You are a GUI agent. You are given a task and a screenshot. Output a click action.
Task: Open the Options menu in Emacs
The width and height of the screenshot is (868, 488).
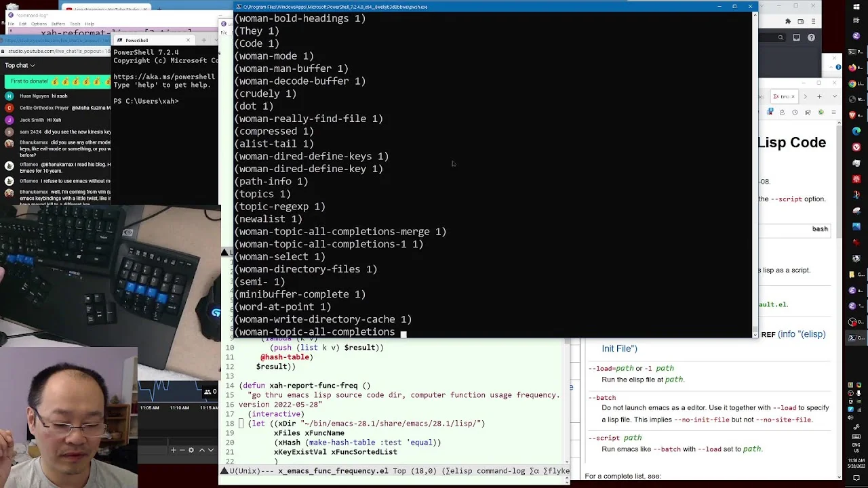[39, 24]
